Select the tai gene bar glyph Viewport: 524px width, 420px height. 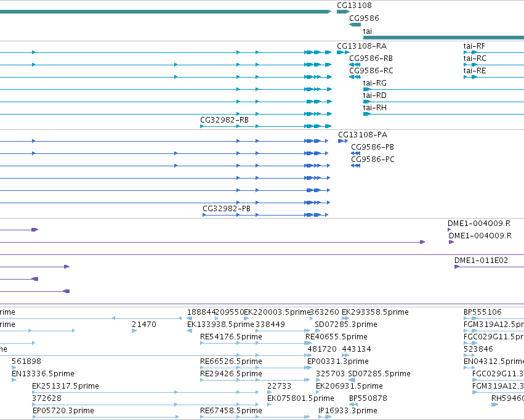tap(443, 38)
